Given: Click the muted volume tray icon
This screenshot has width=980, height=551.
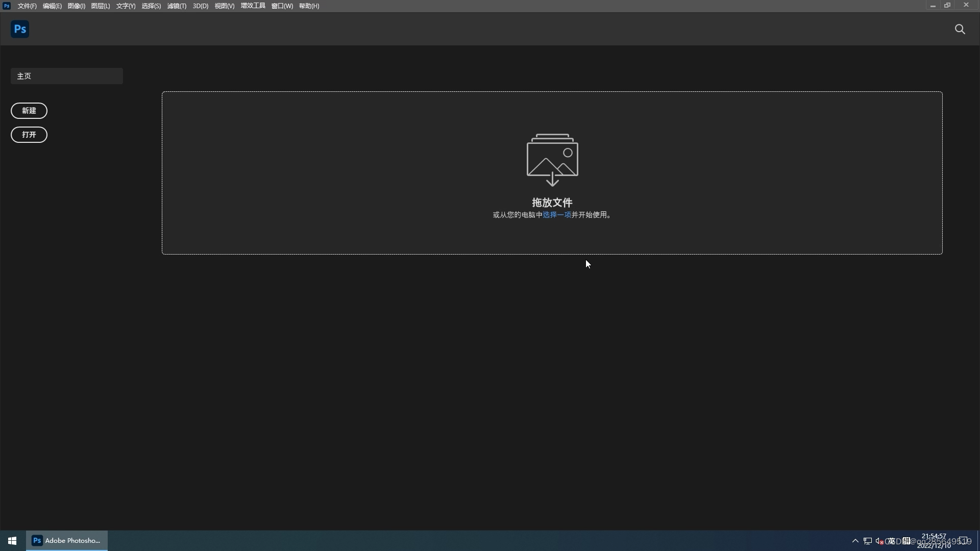Looking at the screenshot, I should pos(880,541).
